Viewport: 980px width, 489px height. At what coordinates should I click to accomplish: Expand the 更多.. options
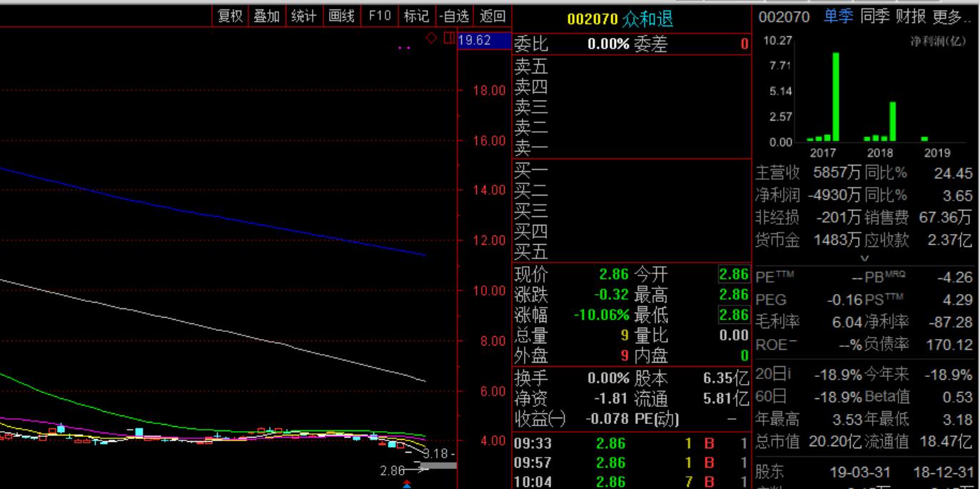click(951, 16)
